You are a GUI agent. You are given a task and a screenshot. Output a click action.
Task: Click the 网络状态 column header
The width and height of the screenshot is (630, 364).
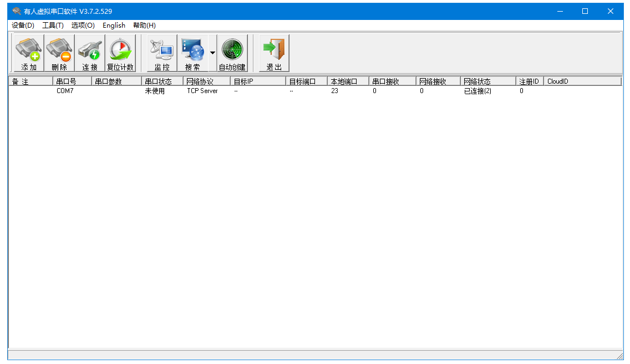[487, 81]
